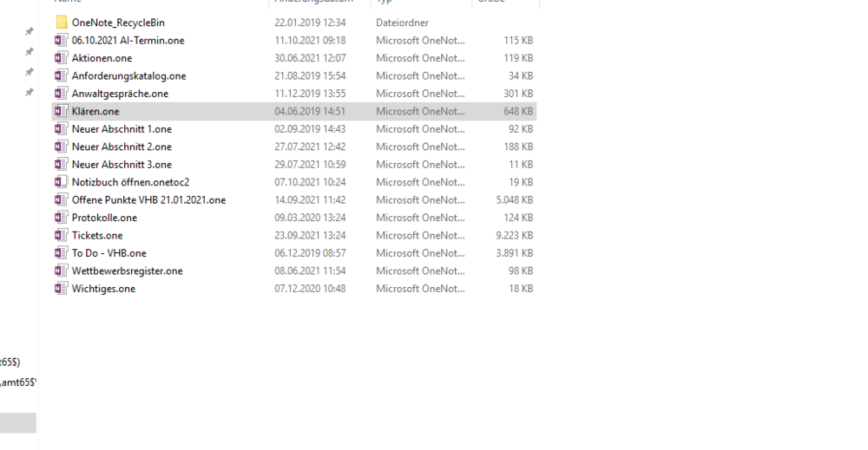The image size is (868, 450).
Task: Select 06.10.2021 AI-Termin.one file name
Action: pyautogui.click(x=128, y=41)
